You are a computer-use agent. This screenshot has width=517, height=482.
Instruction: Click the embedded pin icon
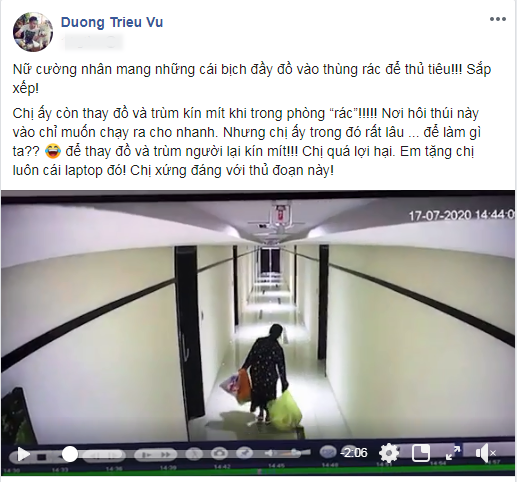(244, 453)
